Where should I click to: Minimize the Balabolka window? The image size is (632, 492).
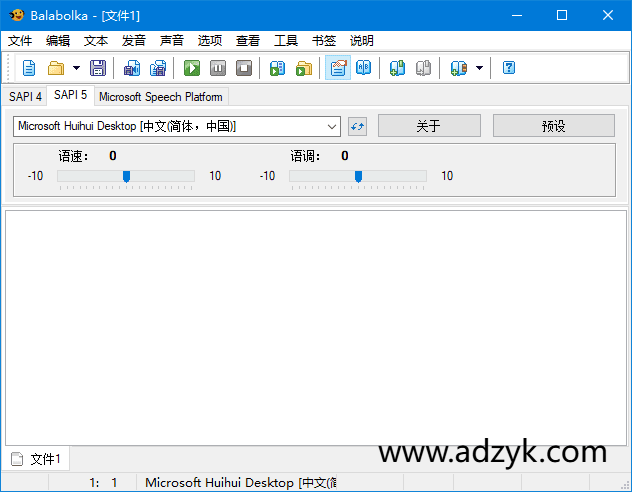point(517,15)
